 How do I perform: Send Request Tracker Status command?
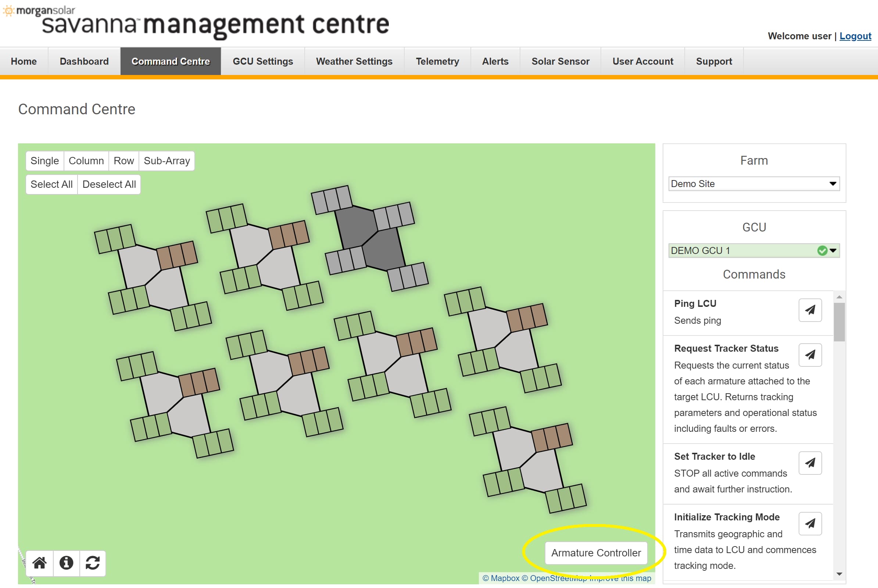point(810,355)
